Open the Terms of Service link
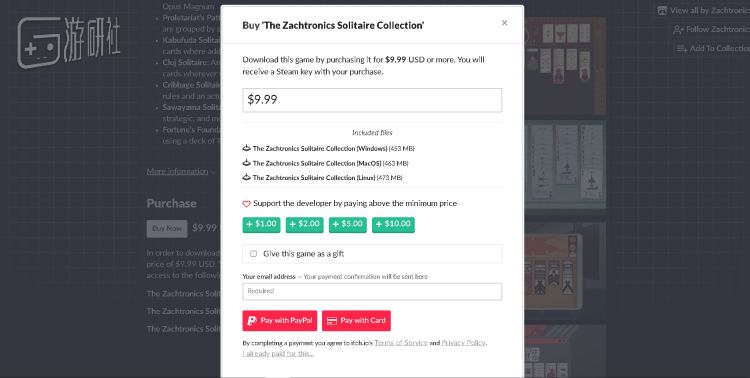The width and height of the screenshot is (750, 378). point(401,343)
